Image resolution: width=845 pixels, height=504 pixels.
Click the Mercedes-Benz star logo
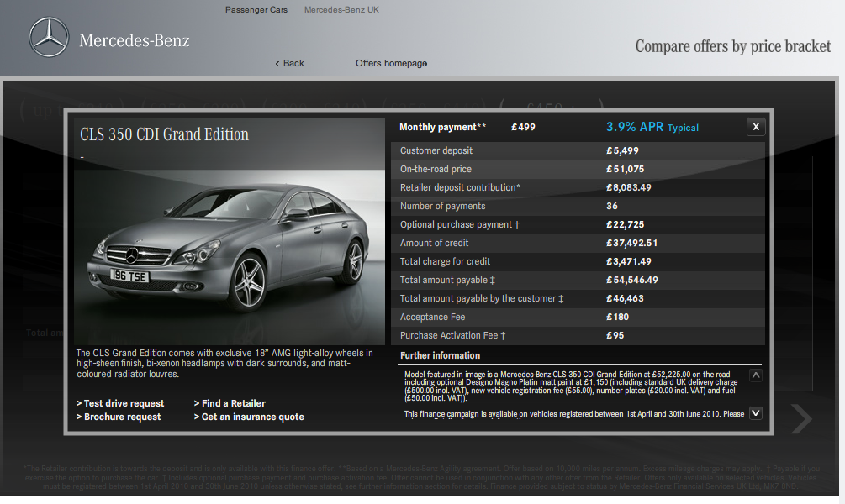(49, 37)
